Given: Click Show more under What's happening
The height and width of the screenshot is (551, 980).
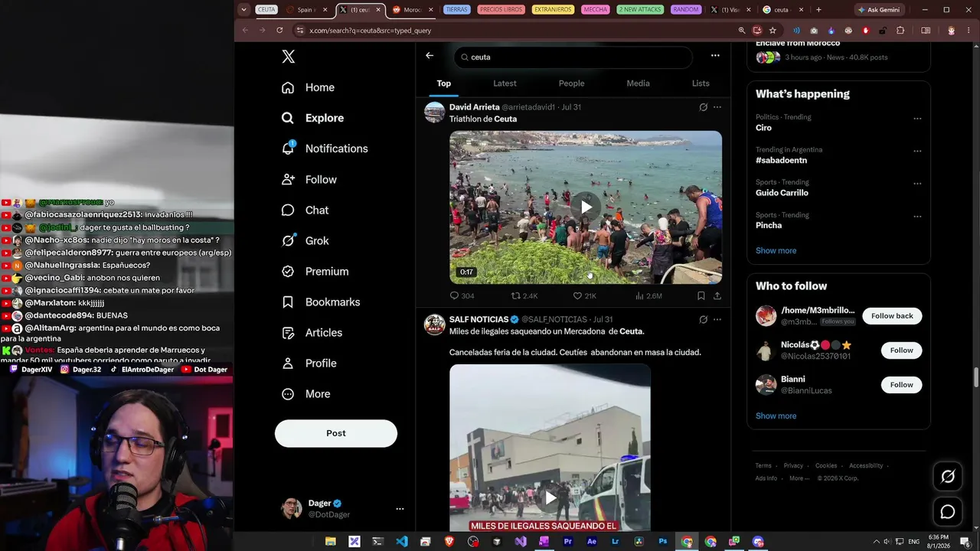Looking at the screenshot, I should [776, 250].
